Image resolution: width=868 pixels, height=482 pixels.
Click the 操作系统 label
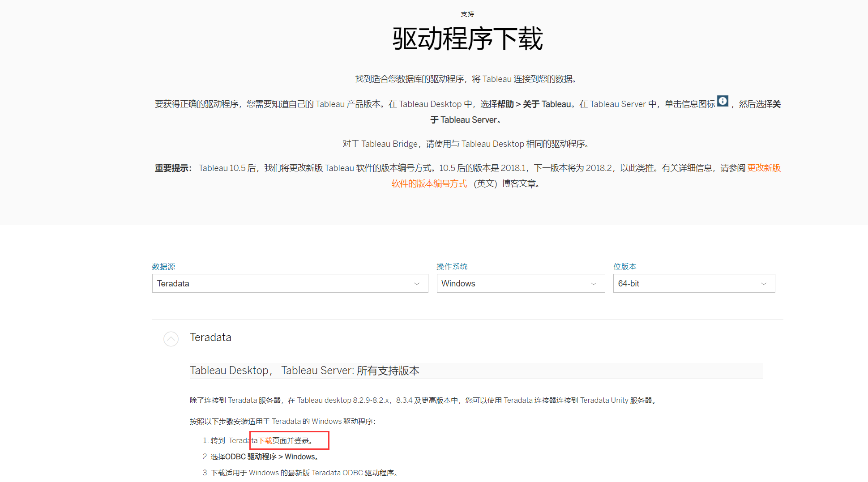(452, 266)
